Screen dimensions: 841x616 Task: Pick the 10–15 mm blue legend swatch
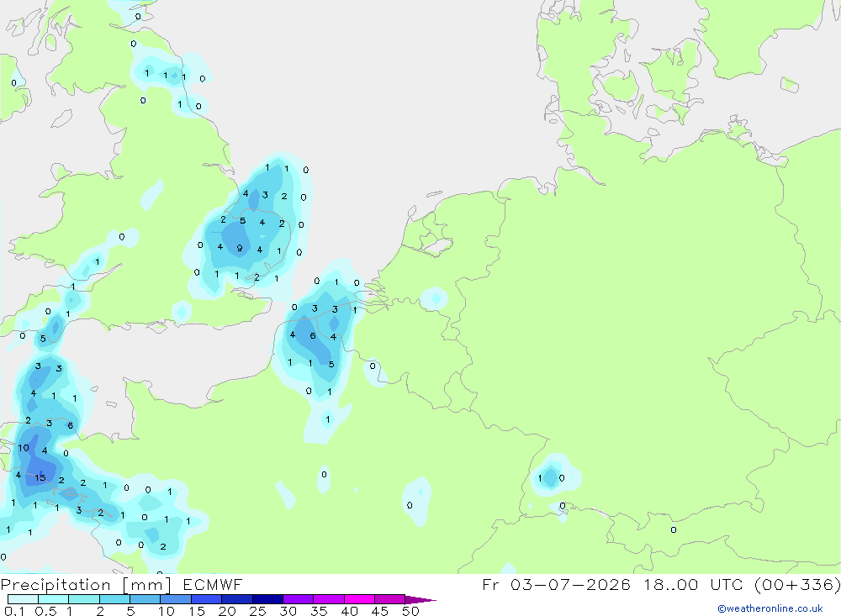coord(176,599)
